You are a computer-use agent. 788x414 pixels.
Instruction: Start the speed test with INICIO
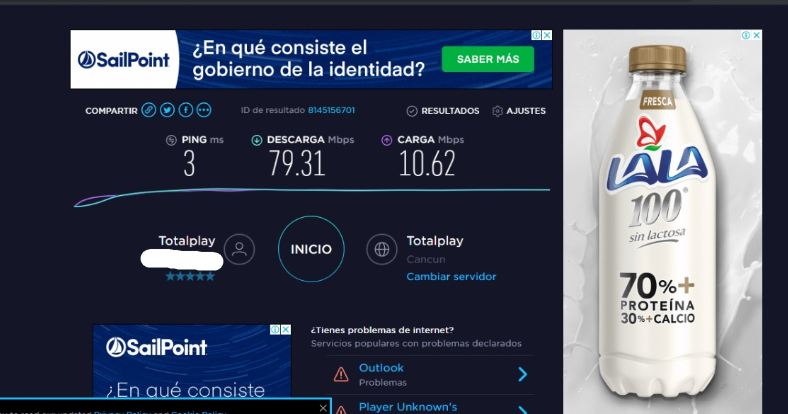click(x=311, y=249)
